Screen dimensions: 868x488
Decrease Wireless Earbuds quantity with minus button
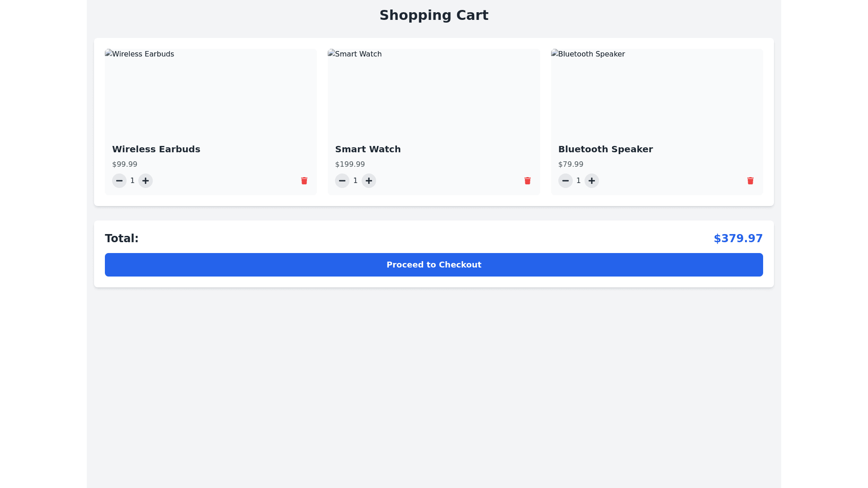click(x=119, y=181)
